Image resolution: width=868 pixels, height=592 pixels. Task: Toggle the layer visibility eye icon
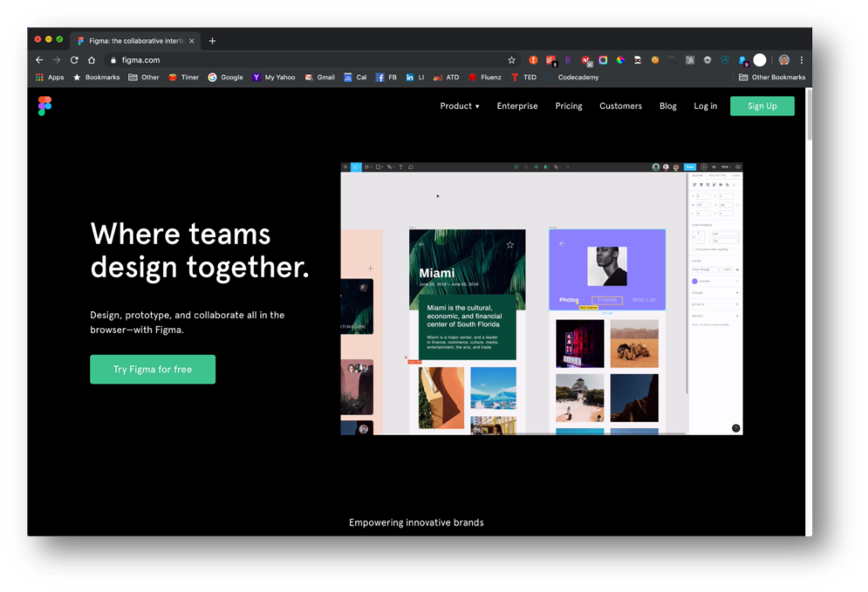(737, 269)
